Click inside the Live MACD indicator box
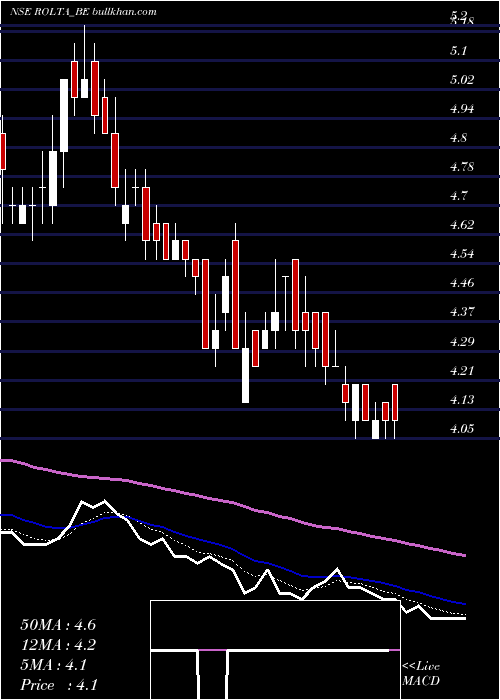 [275, 650]
